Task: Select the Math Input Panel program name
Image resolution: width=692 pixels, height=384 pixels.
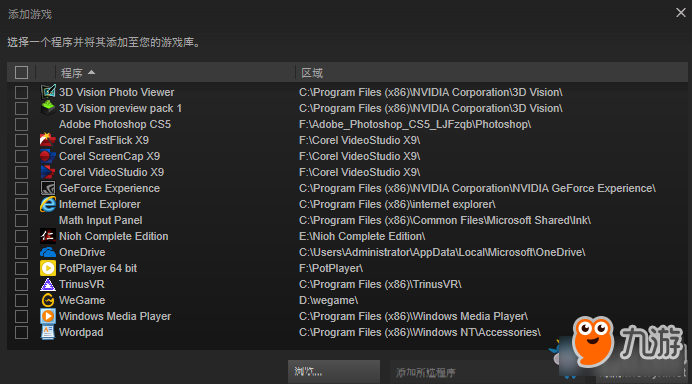Action: point(101,220)
